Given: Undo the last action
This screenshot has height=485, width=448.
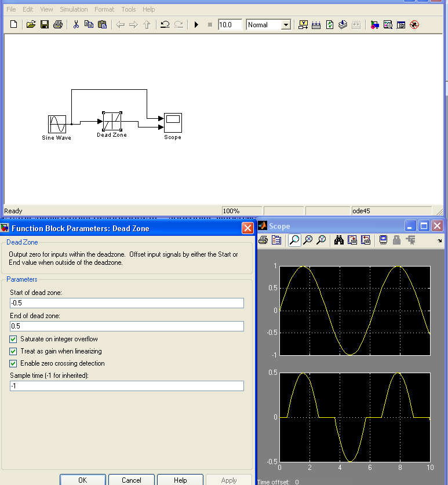Looking at the screenshot, I should tap(165, 24).
